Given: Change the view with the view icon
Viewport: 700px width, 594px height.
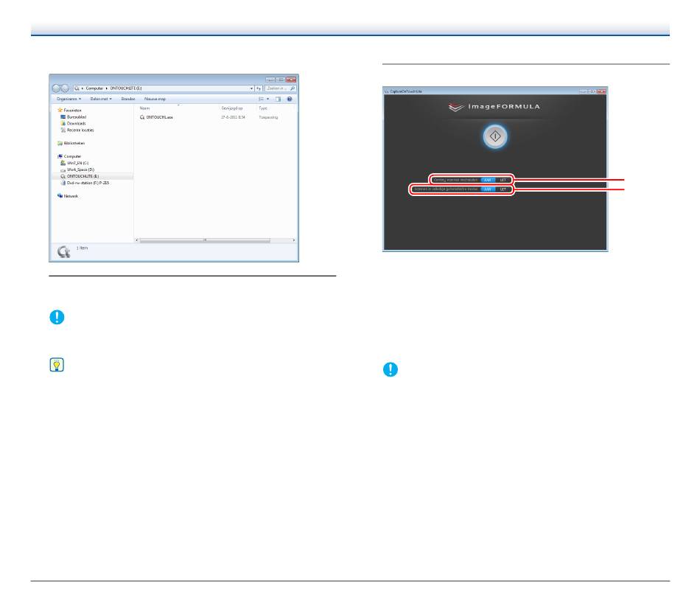Looking at the screenshot, I should click(261, 99).
